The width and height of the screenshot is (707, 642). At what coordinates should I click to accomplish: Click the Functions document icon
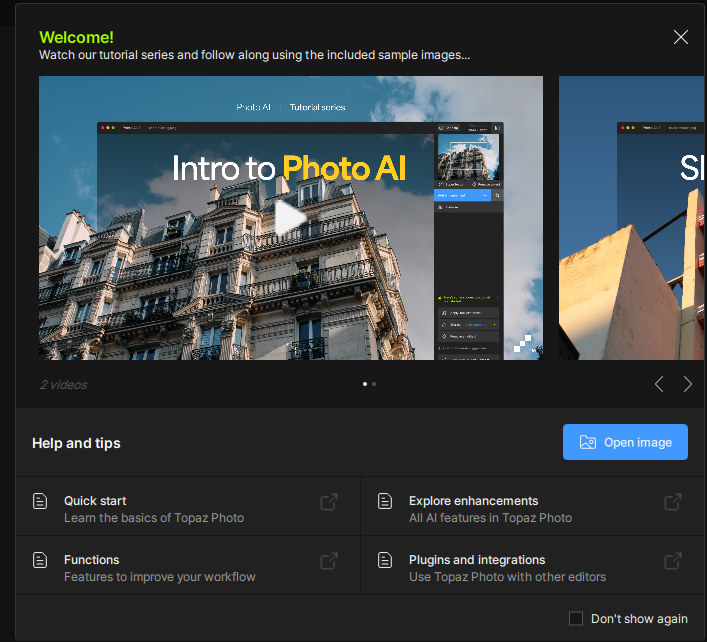point(40,561)
